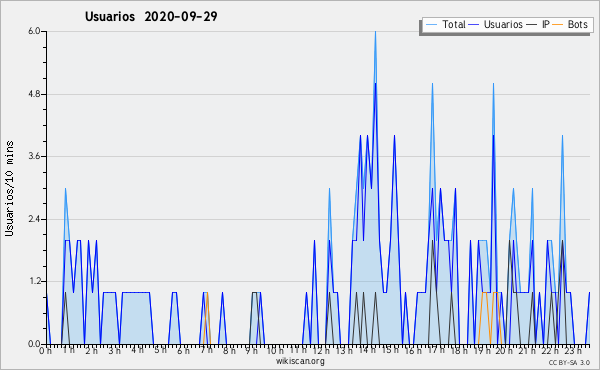Click the '0 h' x-axis label
Image resolution: width=600 pixels, height=370 pixels.
45,350
